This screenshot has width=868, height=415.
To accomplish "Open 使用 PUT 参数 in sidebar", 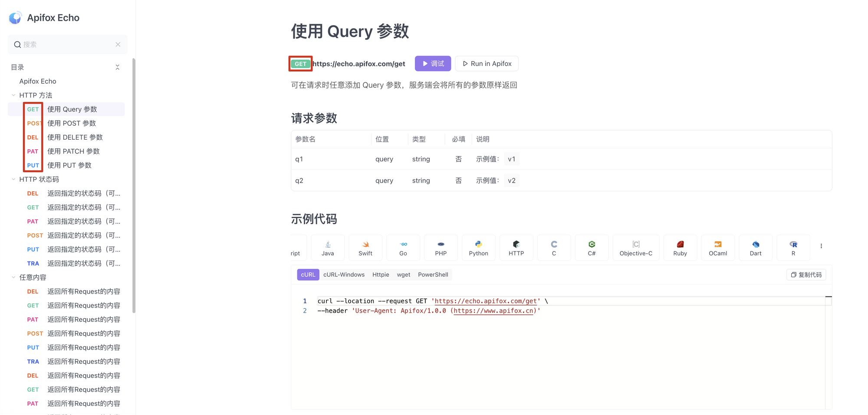I will [x=69, y=165].
